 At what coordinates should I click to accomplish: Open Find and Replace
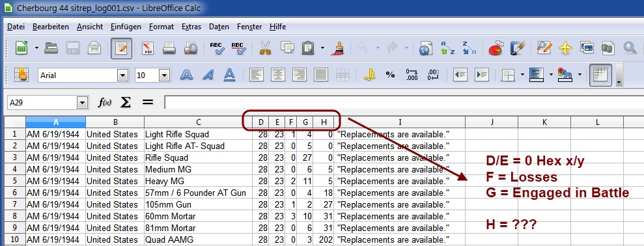[x=544, y=48]
